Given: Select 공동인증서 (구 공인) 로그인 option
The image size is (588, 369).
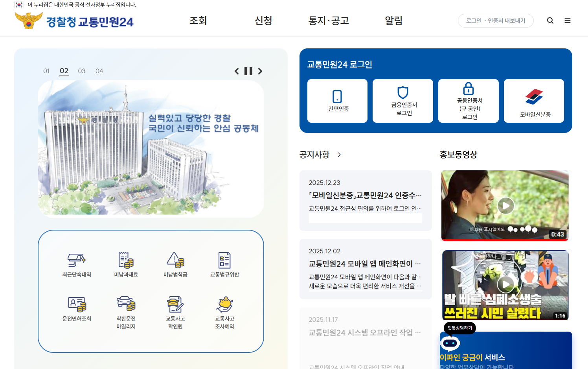Looking at the screenshot, I should click(x=469, y=101).
